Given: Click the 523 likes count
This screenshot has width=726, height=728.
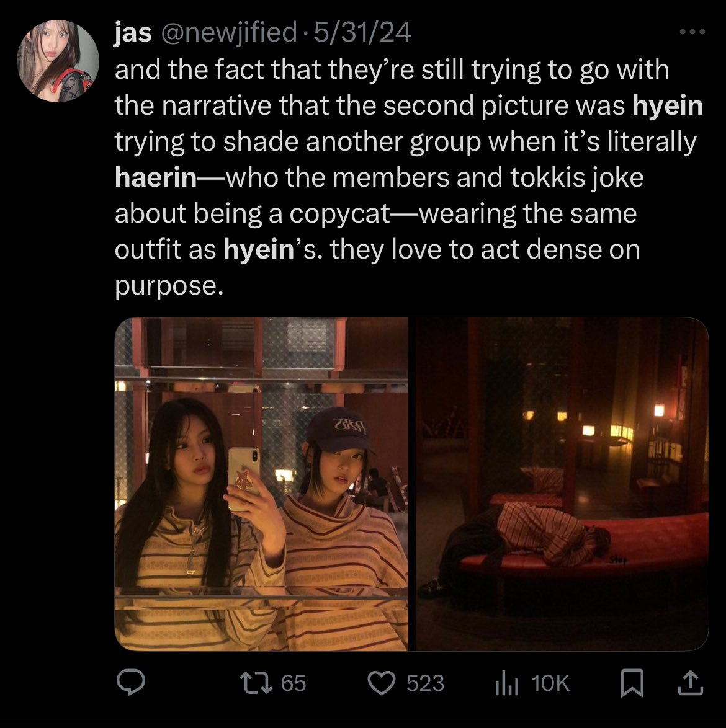Looking at the screenshot, I should [426, 683].
